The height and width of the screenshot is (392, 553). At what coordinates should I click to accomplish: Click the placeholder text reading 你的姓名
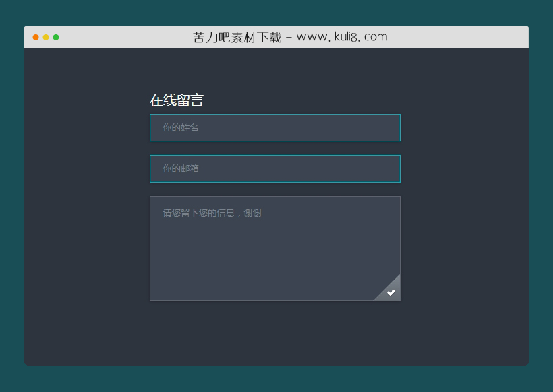click(x=179, y=127)
